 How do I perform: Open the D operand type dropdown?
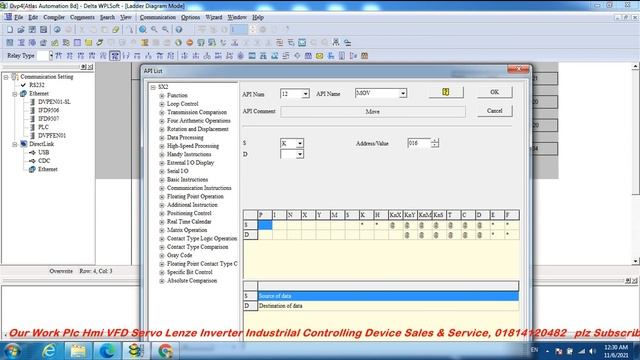point(300,154)
